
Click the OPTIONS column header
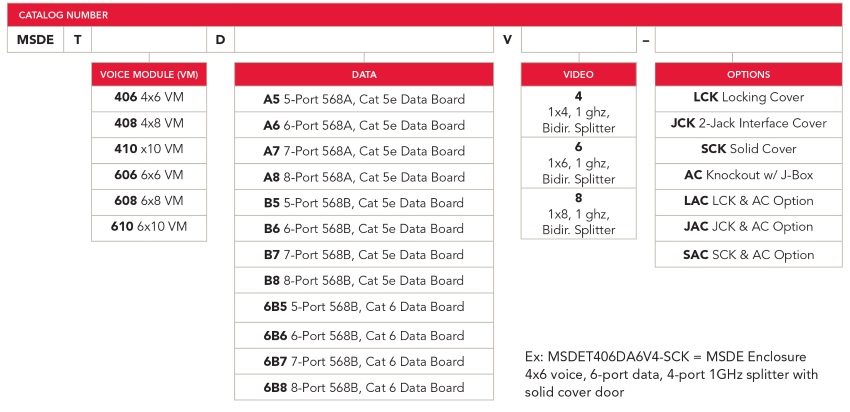(x=748, y=75)
